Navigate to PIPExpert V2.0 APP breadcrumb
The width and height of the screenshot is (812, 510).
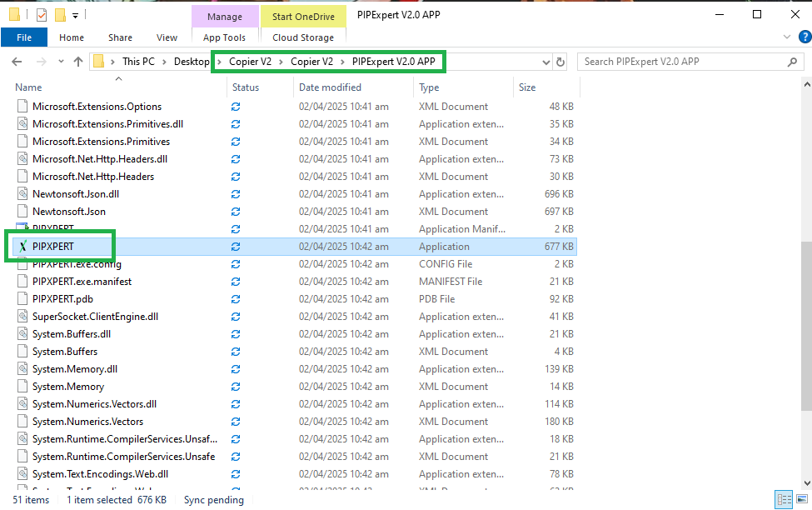coord(394,62)
